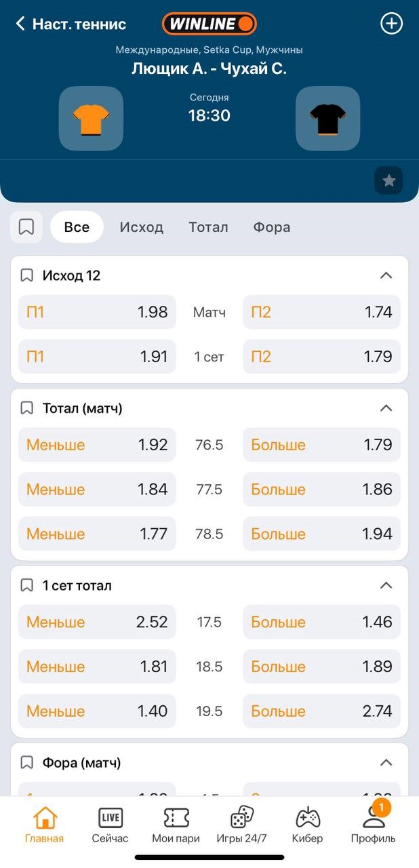Tap the back arrow to table tennis
The width and height of the screenshot is (419, 868).
click(20, 24)
